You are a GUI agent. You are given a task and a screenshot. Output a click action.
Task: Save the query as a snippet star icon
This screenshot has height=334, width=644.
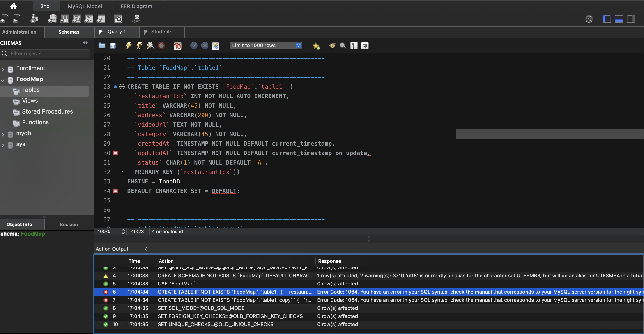click(x=316, y=46)
